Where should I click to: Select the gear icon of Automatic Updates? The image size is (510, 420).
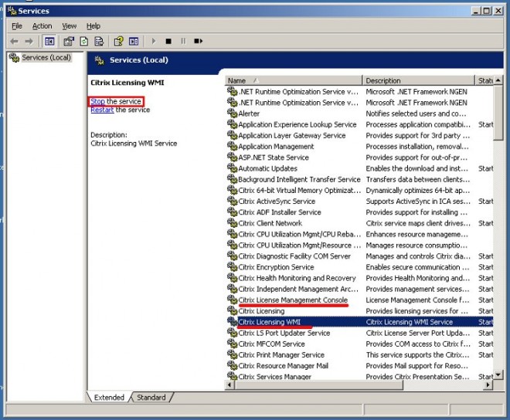pos(233,168)
